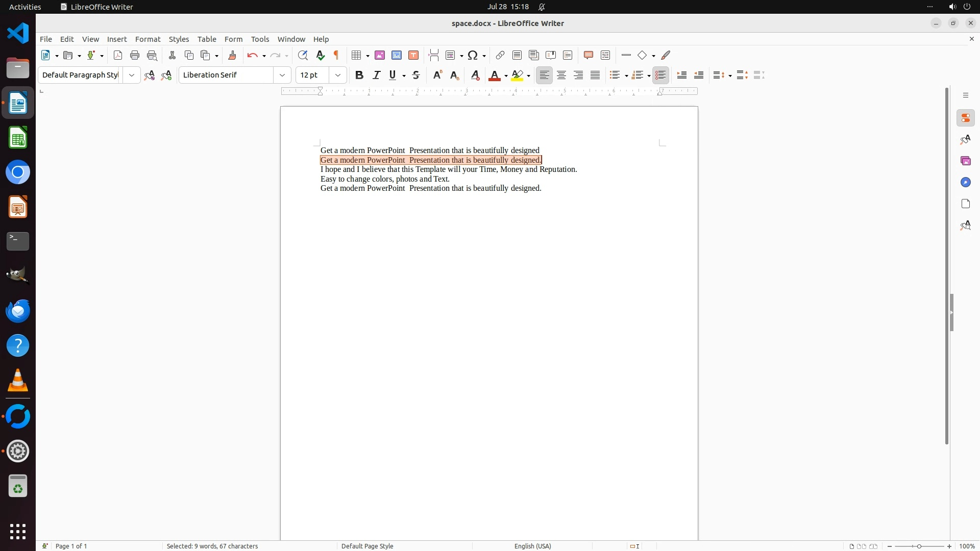Toggle Bold formatting

pyautogui.click(x=359, y=75)
